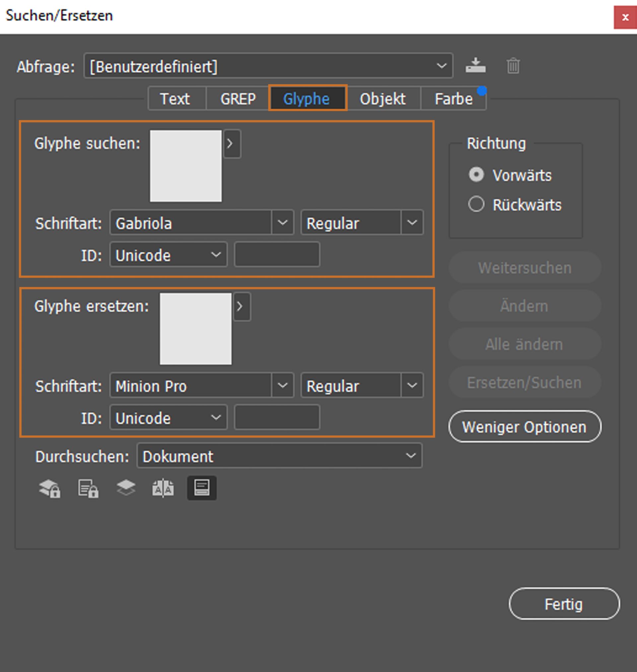Click the delete query trash icon
This screenshot has height=672, width=637.
(x=513, y=65)
